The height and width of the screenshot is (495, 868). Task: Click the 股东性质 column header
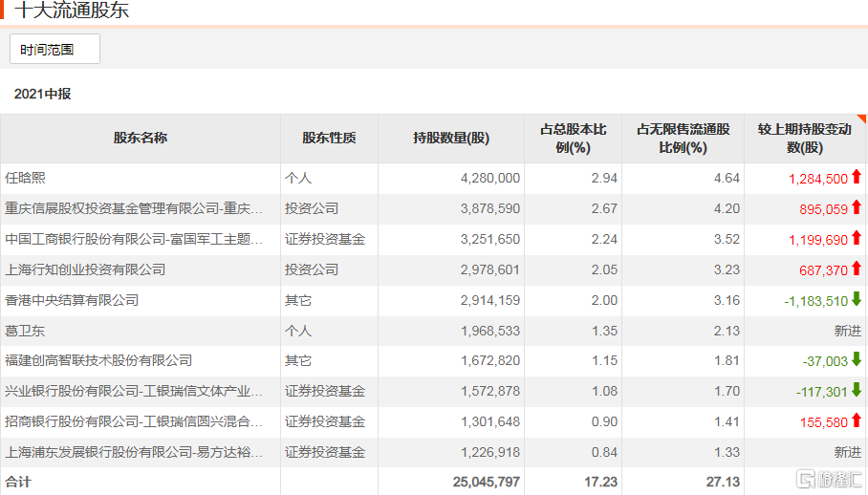330,139
